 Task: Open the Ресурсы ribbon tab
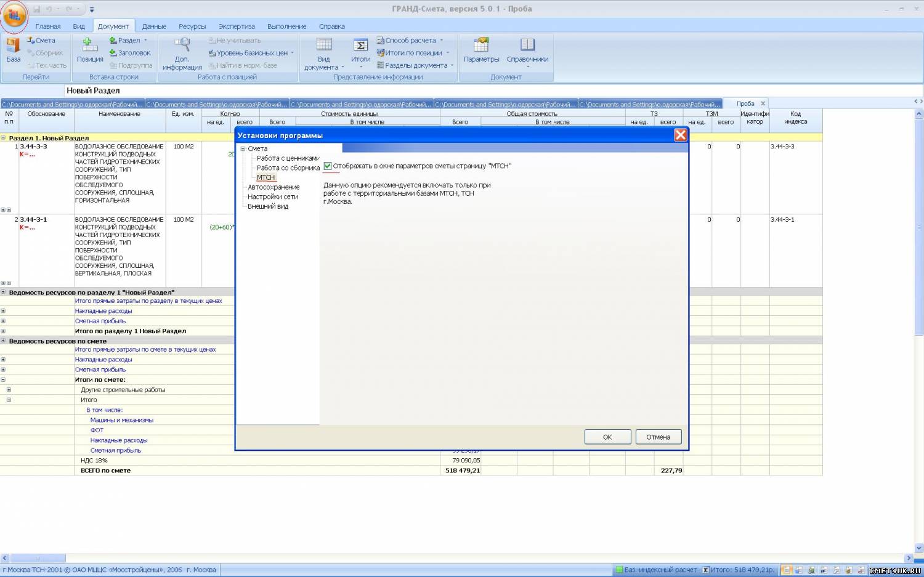(x=192, y=26)
